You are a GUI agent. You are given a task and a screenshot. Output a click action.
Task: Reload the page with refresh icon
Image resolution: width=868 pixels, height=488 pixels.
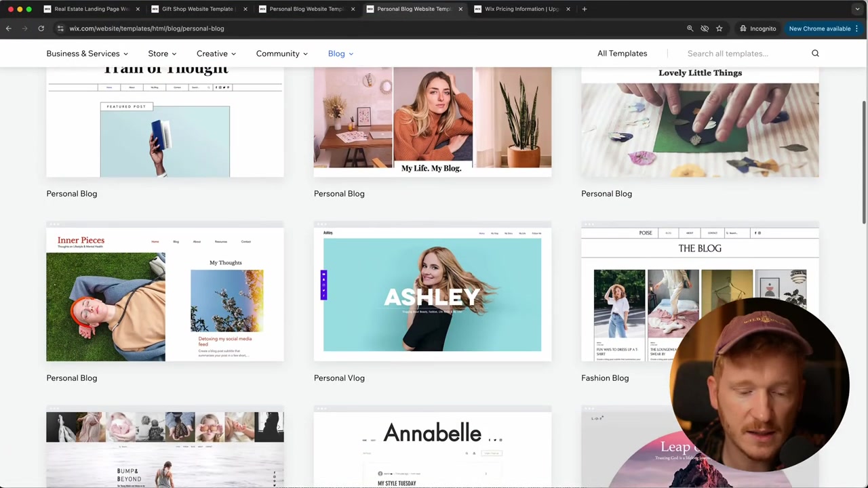tap(41, 28)
